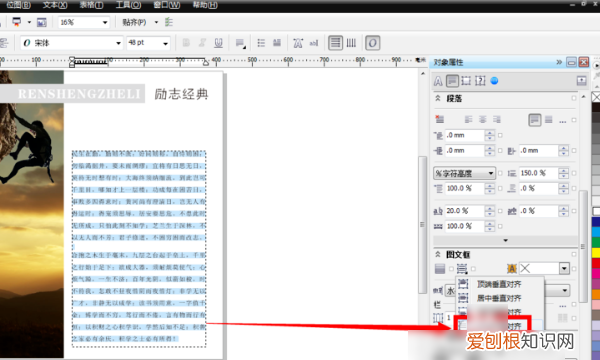This screenshot has width=600, height=360.
Task: Open the 窗口(W) menu
Action: pos(166,5)
